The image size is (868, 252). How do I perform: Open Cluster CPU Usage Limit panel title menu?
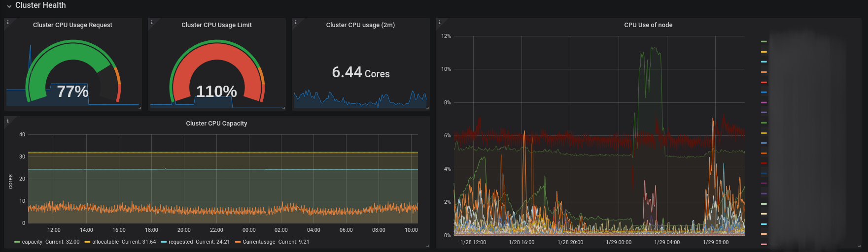click(216, 25)
